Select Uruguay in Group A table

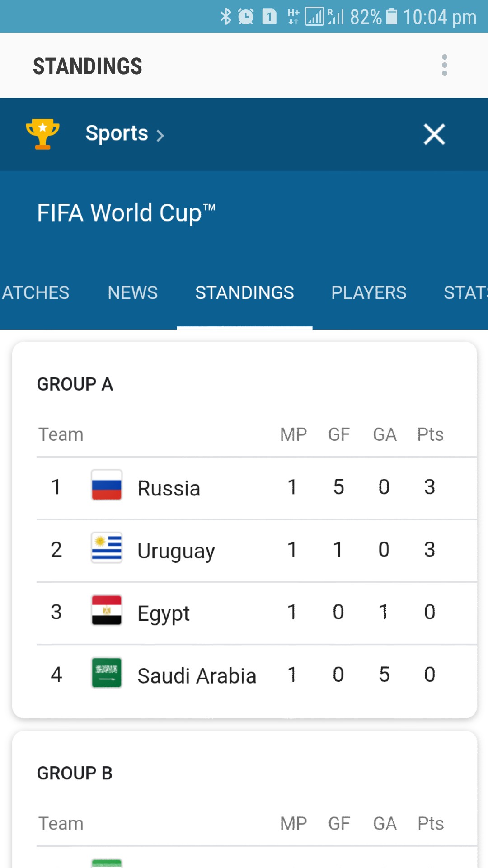click(176, 551)
